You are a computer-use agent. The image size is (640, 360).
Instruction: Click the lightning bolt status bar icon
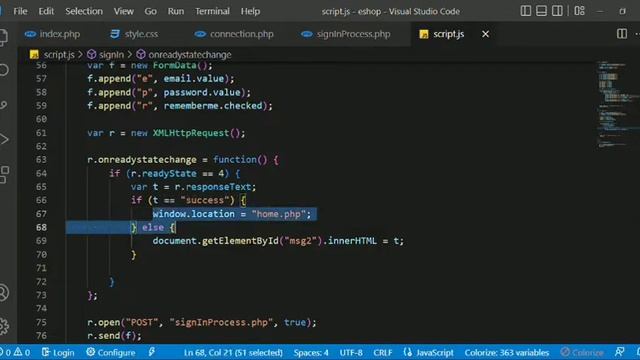(x=152, y=352)
